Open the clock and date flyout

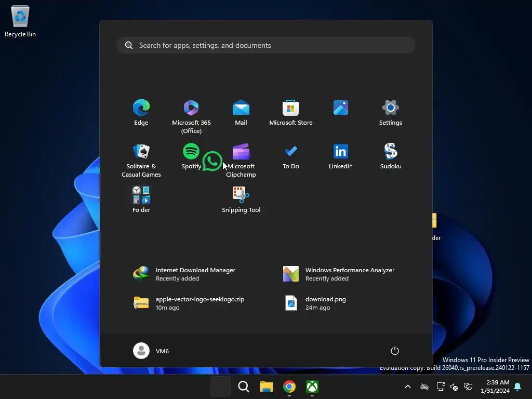pyautogui.click(x=495, y=387)
